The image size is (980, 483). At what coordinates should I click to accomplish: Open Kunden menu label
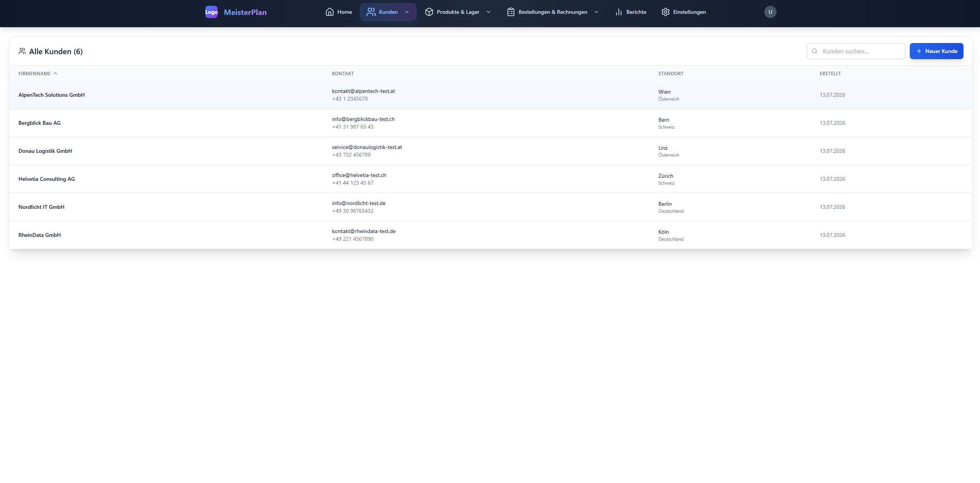coord(388,12)
